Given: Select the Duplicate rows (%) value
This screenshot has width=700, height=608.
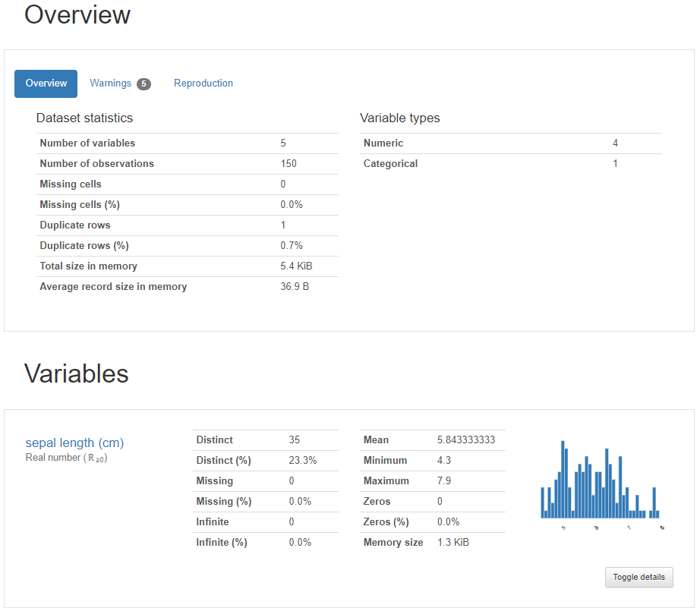Looking at the screenshot, I should click(x=292, y=246).
